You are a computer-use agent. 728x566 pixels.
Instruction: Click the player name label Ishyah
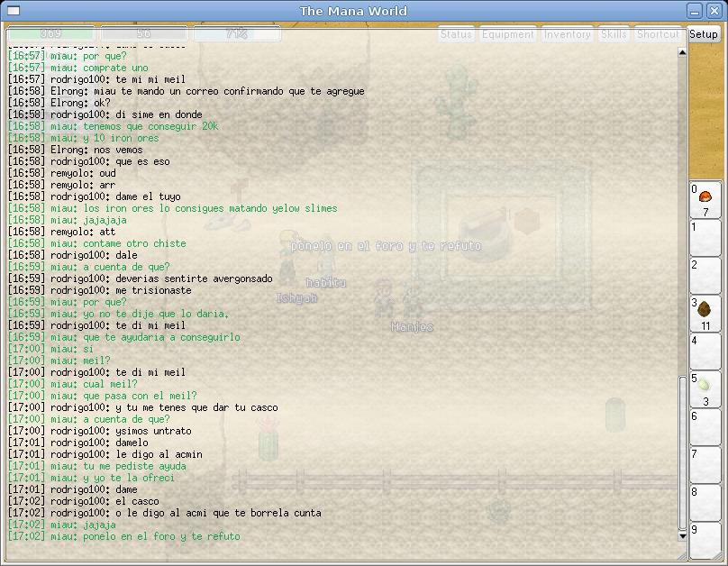[x=296, y=297]
